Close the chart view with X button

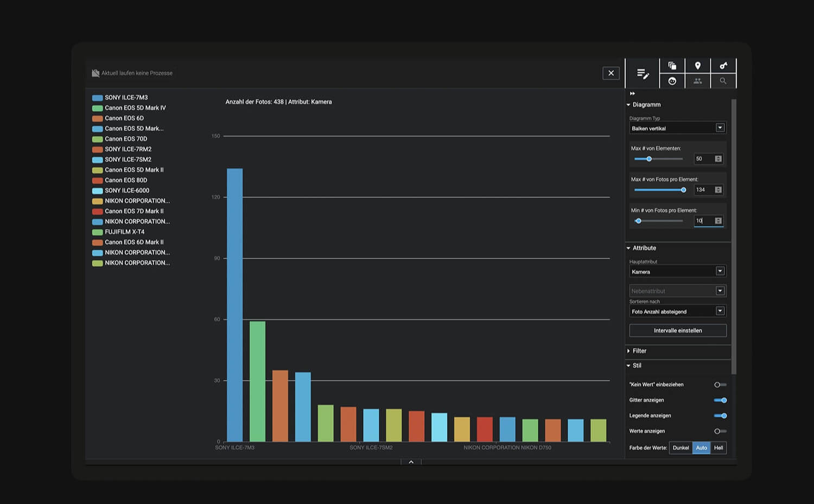[x=611, y=73]
